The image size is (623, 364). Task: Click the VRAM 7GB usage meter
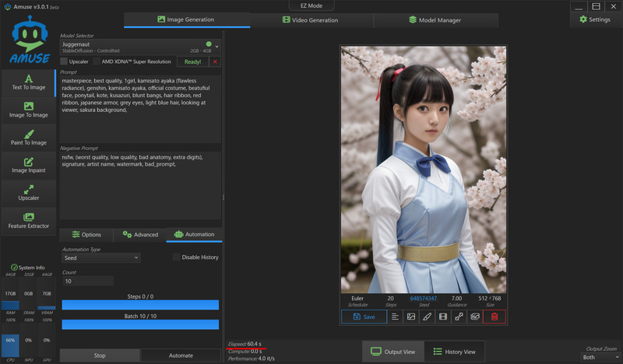(47, 294)
